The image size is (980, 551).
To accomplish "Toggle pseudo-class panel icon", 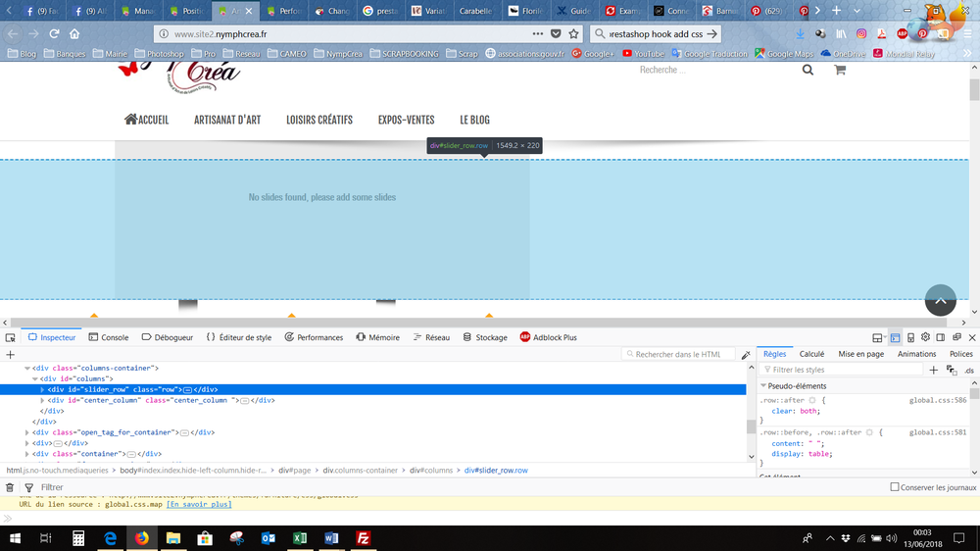I will [952, 371].
